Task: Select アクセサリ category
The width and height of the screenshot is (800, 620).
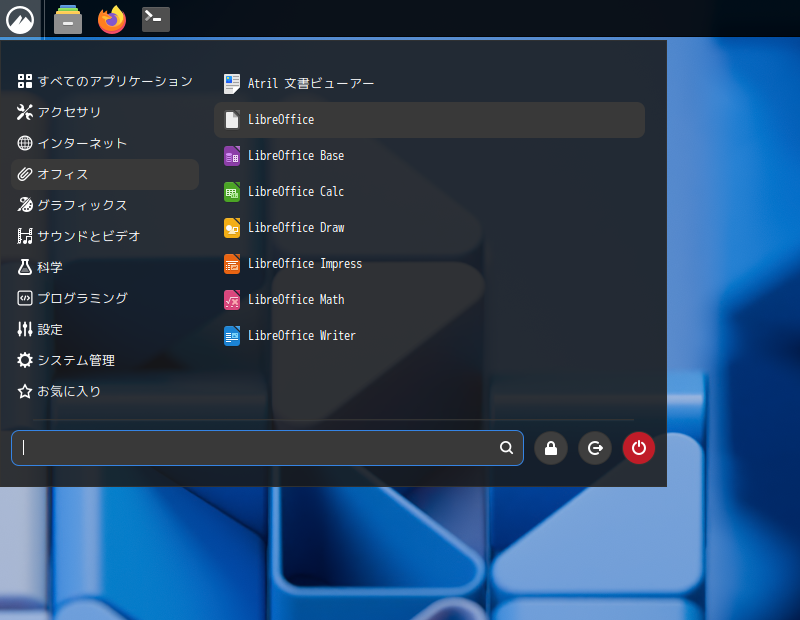Action: pos(105,112)
